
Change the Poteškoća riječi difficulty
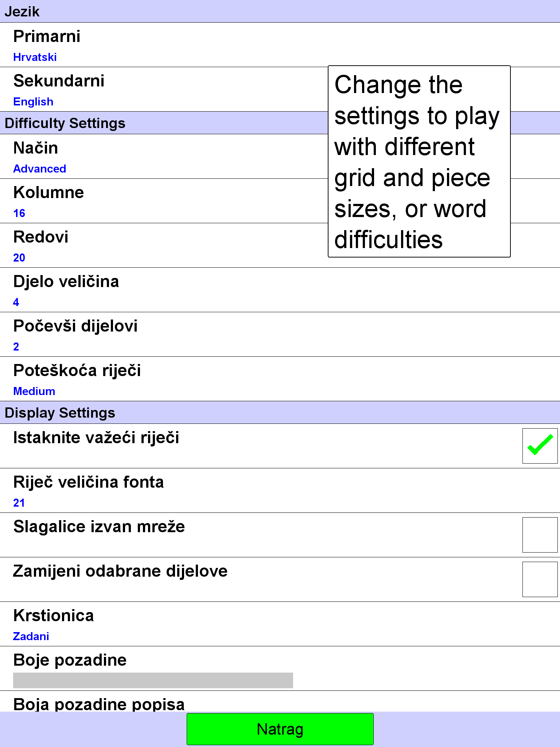tap(280, 379)
